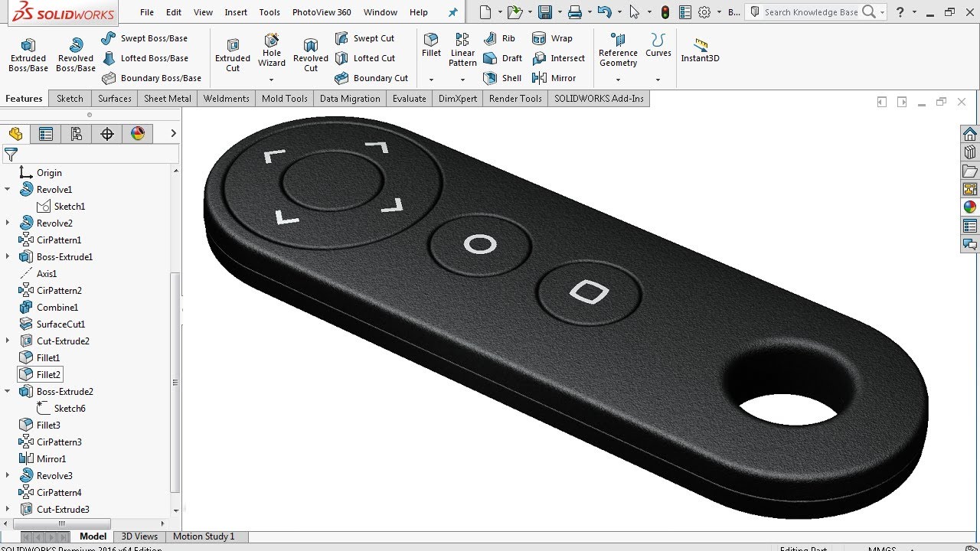Pin the menu bar with pushpin

pyautogui.click(x=453, y=12)
